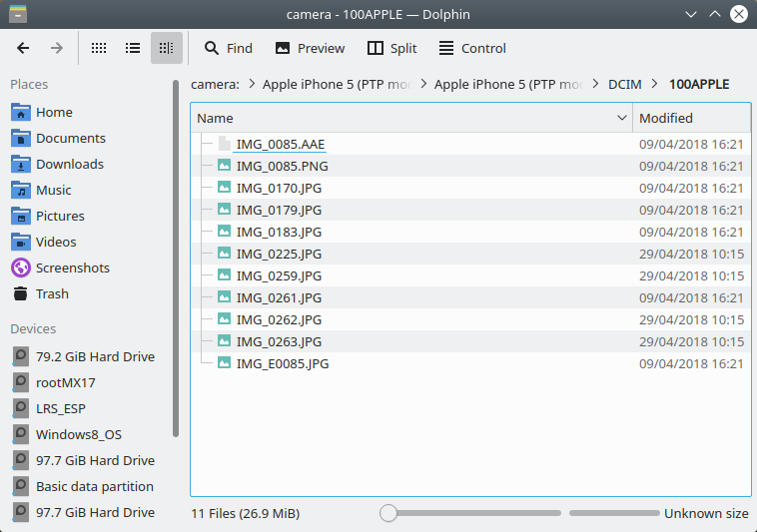Split the view into two panes
Screen dimensions: 757x532
coord(391,48)
